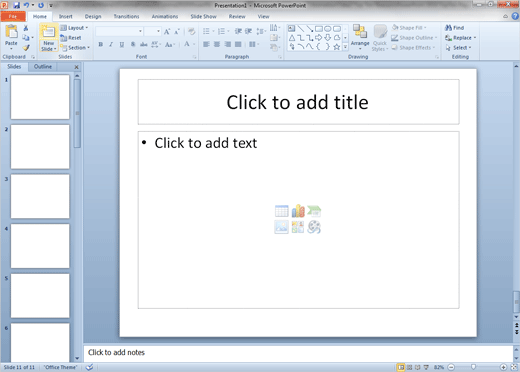Click the Decrease List Level icon
Screen dimensions: 520x372
[x=238, y=31]
